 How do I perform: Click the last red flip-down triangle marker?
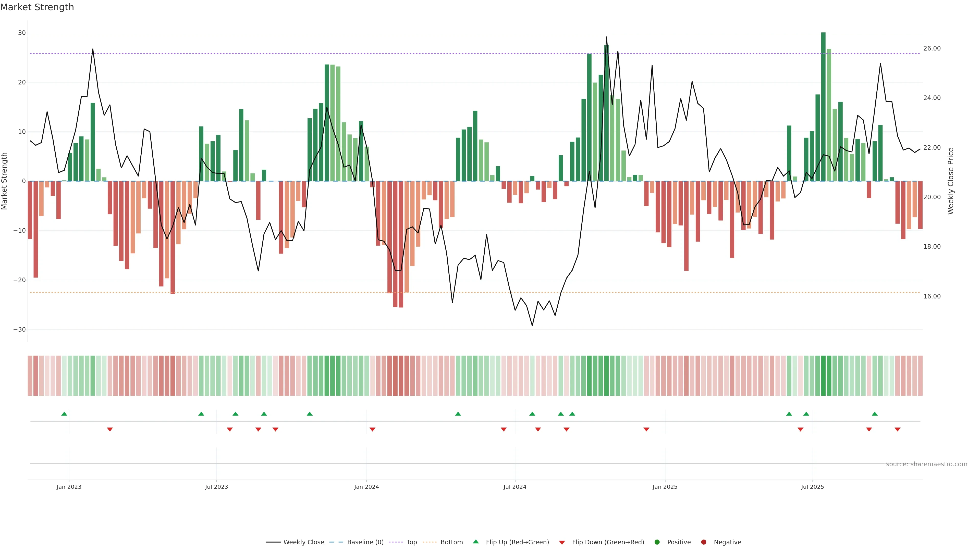coord(898,429)
